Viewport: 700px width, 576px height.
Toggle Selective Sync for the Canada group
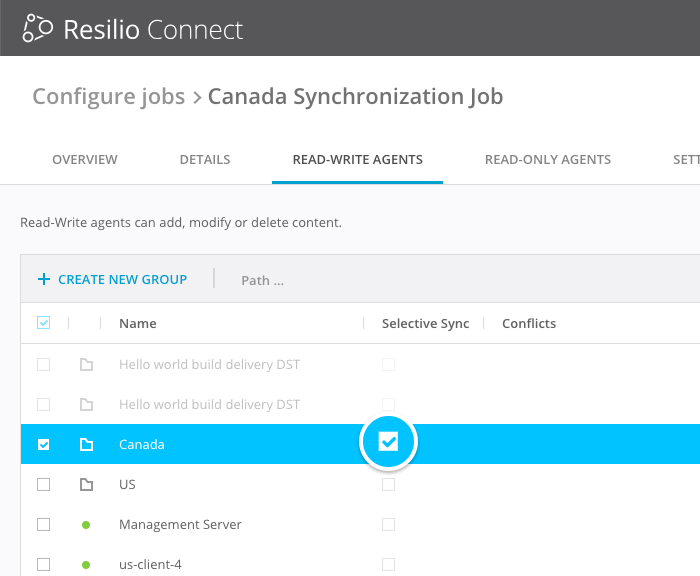click(388, 443)
